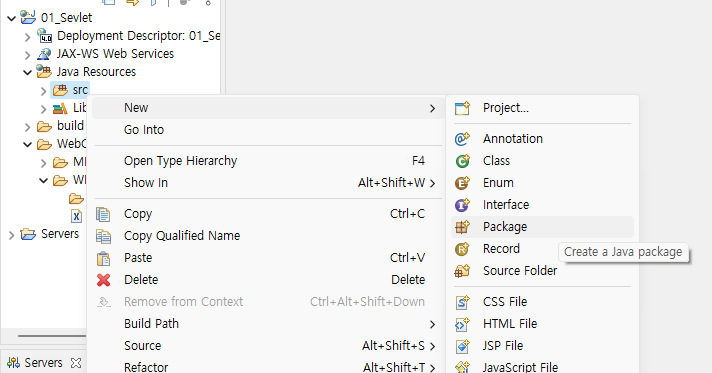Screen dimensions: 712x373
Task: Create a new Enum
Action: (542, 183)
